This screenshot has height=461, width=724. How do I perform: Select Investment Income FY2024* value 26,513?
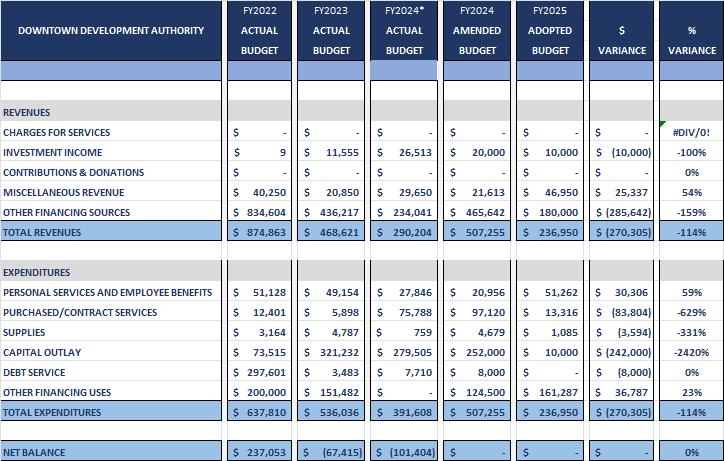click(x=404, y=152)
